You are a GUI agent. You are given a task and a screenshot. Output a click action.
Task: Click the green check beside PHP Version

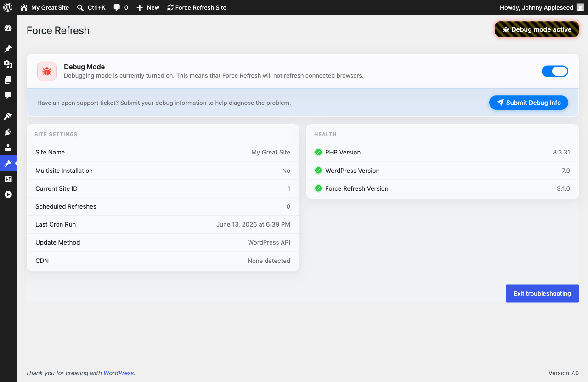(318, 152)
